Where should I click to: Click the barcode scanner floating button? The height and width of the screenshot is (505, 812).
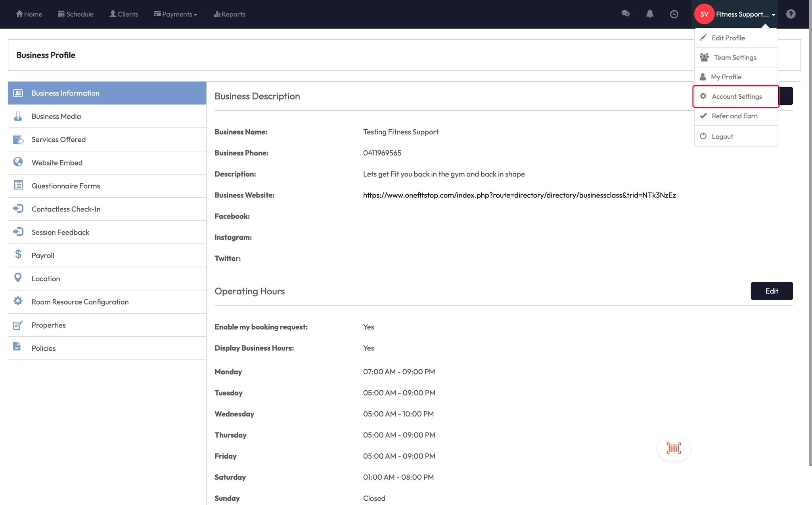pos(674,448)
